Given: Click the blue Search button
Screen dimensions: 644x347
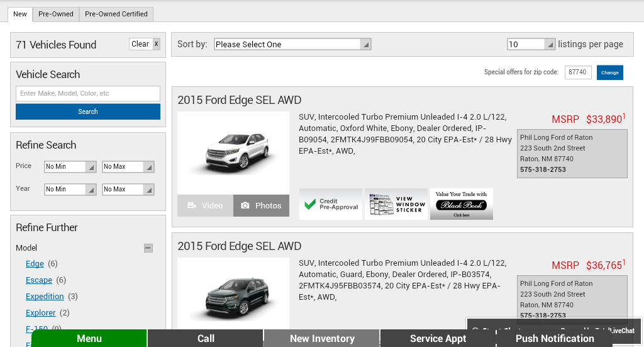Looking at the screenshot, I should [x=88, y=111].
